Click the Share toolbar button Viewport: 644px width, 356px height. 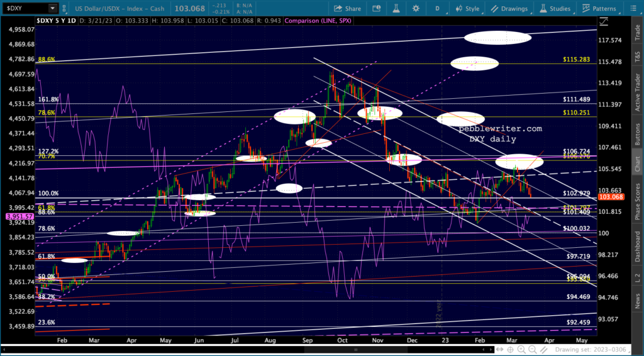(347, 8)
